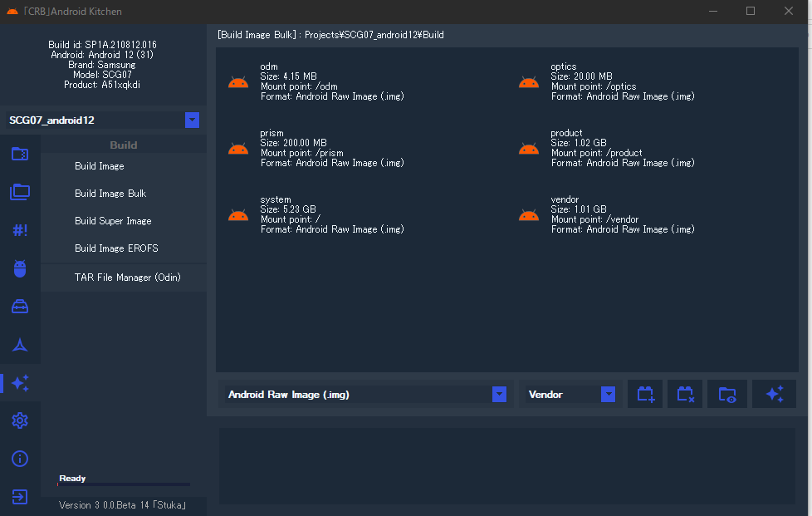The image size is (812, 516).
Task: Click the Android Kitchen title bar logo
Action: tap(12, 12)
